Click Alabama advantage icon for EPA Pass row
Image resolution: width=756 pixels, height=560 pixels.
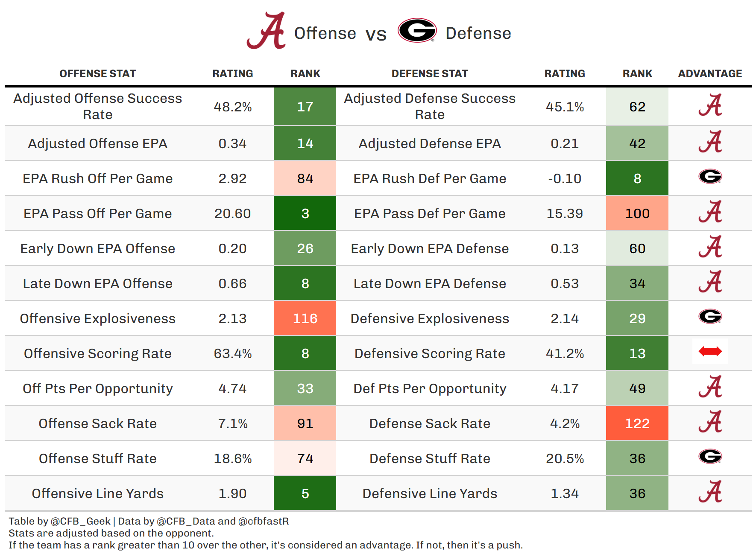(x=710, y=212)
